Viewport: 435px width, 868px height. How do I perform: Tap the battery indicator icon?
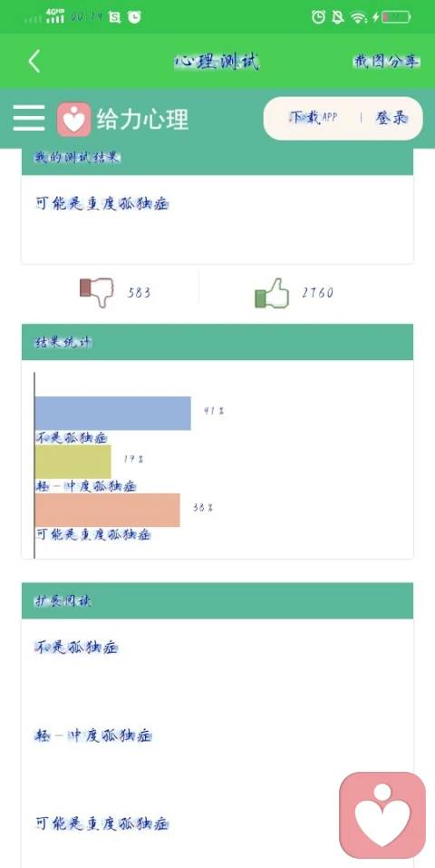396,17
